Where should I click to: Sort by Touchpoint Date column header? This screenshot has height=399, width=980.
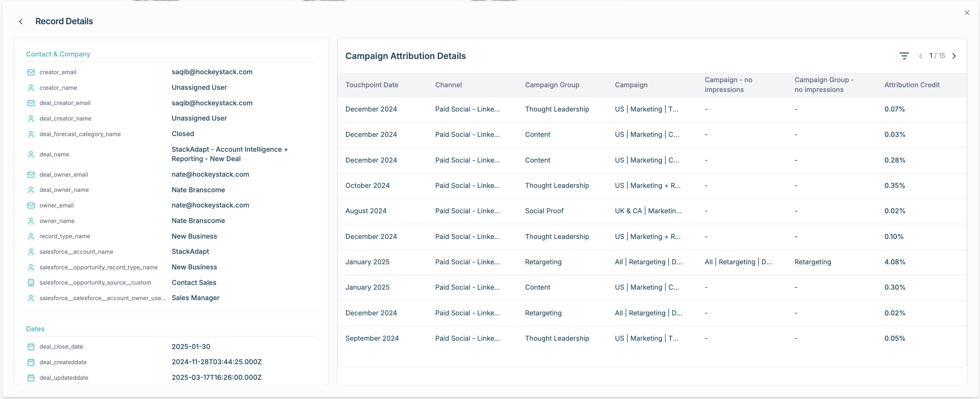(371, 85)
